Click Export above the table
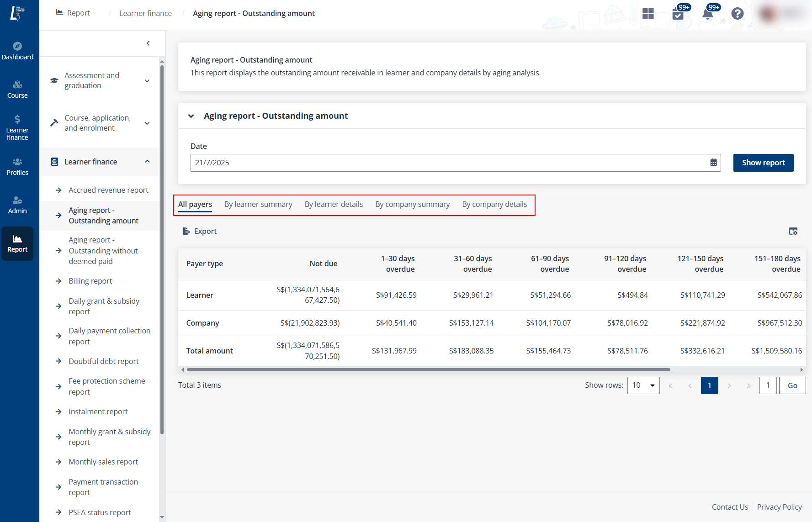The image size is (812, 522). (200, 231)
